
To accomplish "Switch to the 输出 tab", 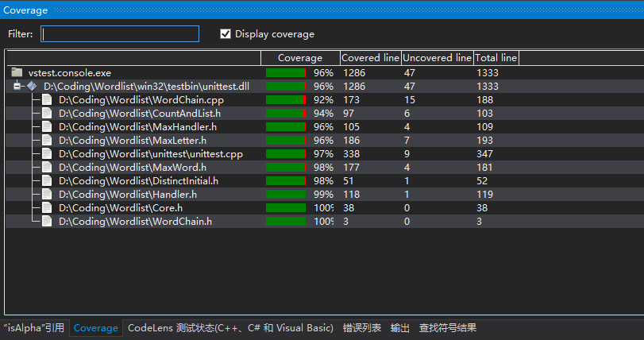I will [x=400, y=328].
